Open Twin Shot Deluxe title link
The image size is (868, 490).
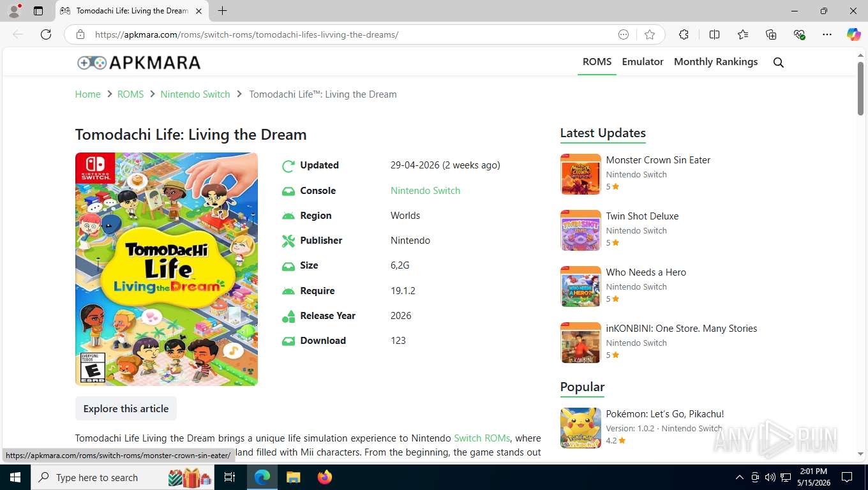point(642,216)
